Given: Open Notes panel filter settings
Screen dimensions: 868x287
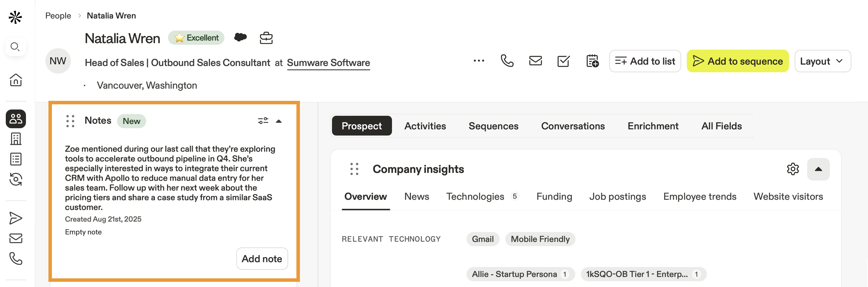Looking at the screenshot, I should click(x=263, y=121).
